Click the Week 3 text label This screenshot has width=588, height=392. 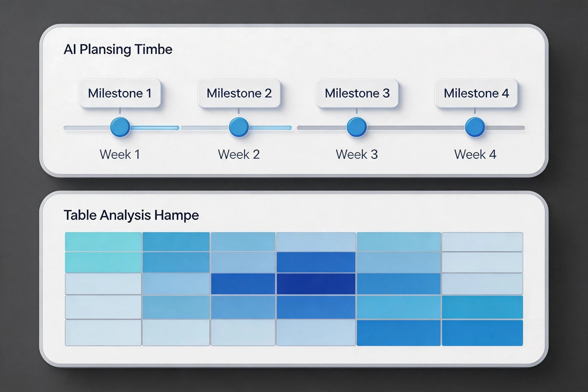click(x=357, y=154)
